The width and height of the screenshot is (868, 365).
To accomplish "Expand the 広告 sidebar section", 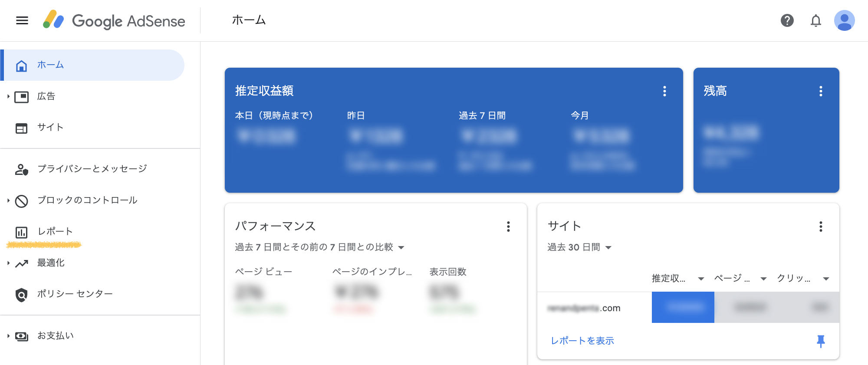I will click(x=8, y=96).
